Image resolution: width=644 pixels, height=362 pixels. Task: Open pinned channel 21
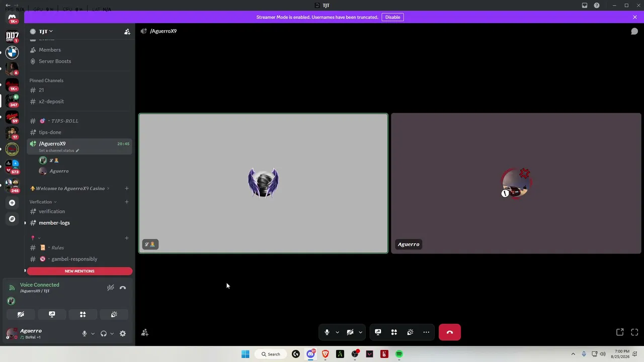79,90
